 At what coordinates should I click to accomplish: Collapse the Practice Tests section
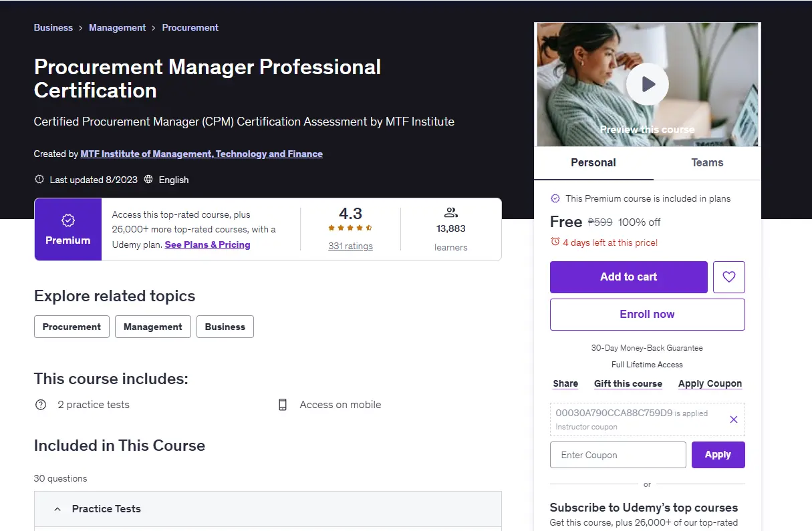[268, 509]
